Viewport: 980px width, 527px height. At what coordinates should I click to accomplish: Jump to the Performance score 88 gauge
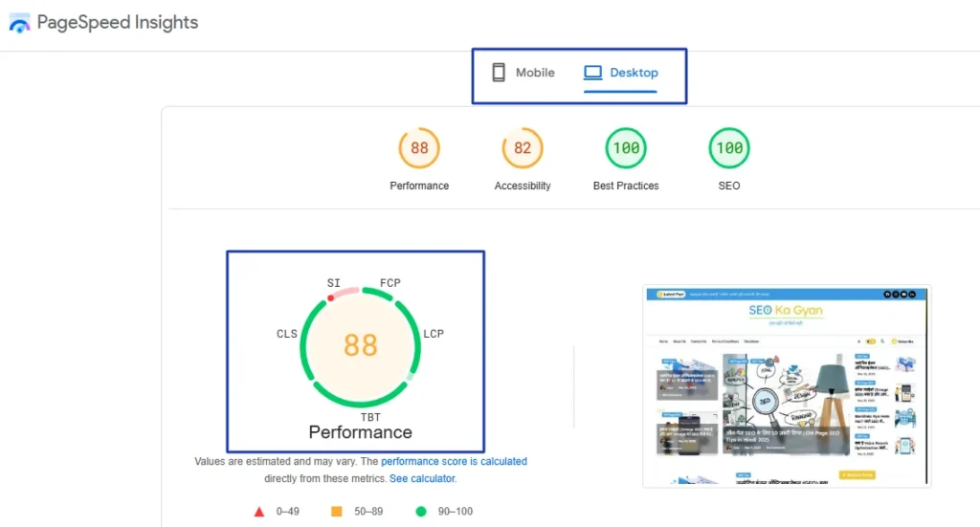pos(419,148)
